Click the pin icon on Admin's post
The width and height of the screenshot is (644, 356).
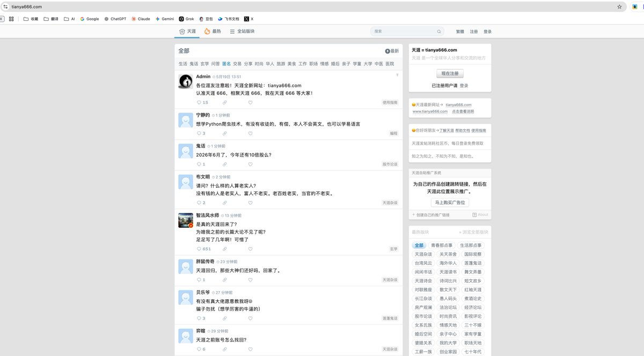click(x=397, y=75)
